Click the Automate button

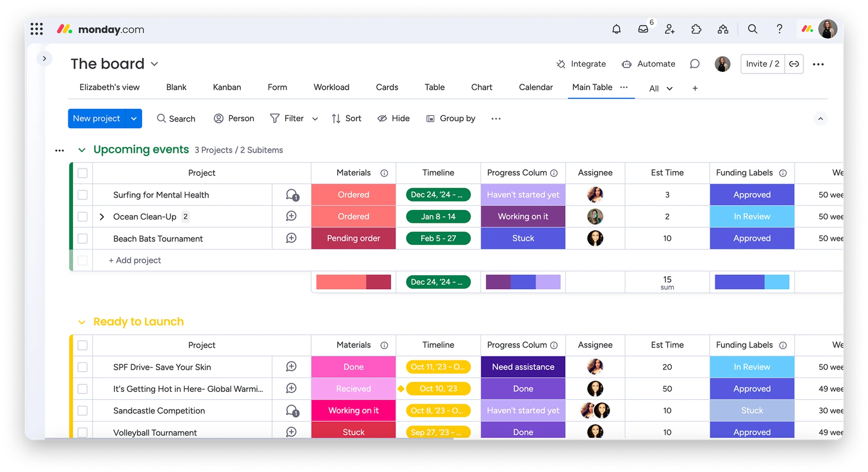(x=648, y=64)
